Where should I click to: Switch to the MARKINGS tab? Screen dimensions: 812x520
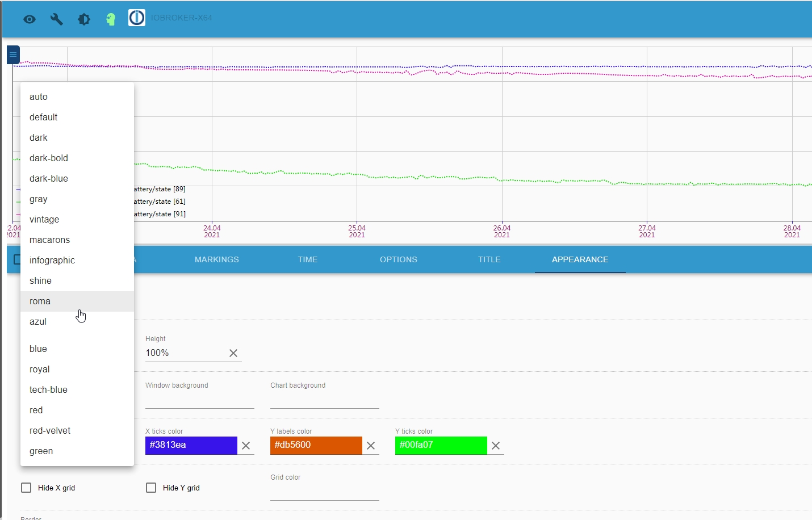tap(216, 259)
